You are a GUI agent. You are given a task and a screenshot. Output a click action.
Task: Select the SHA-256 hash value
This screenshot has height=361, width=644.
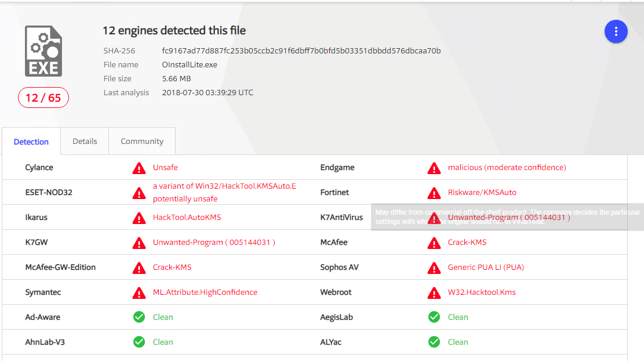tap(301, 50)
